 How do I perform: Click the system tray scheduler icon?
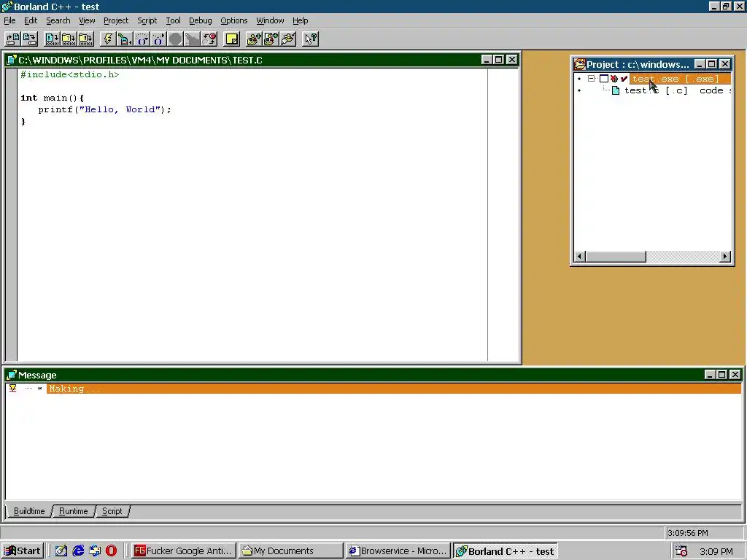(x=681, y=551)
